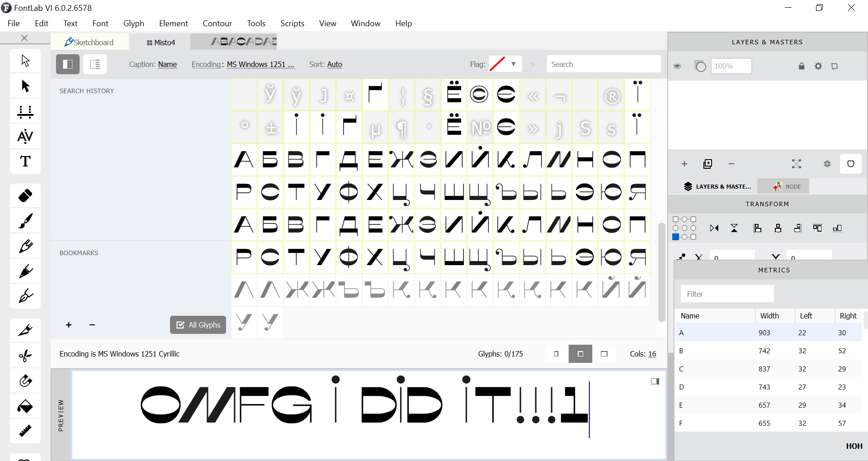
Task: Select the Knife tool
Action: pyautogui.click(x=25, y=330)
